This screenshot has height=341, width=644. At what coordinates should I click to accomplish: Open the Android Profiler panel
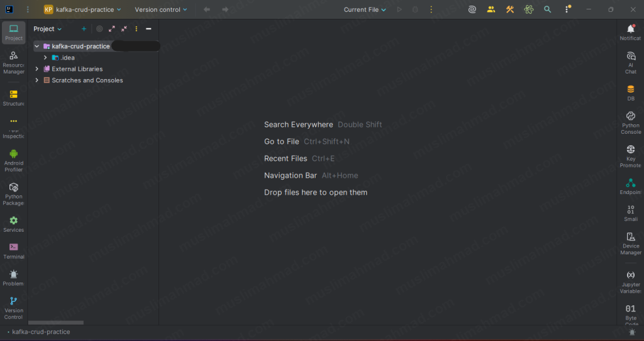14,160
